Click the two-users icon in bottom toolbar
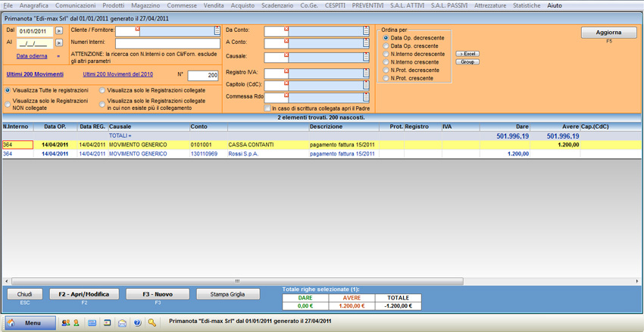Screen dimensions: 644x332 click(65, 323)
